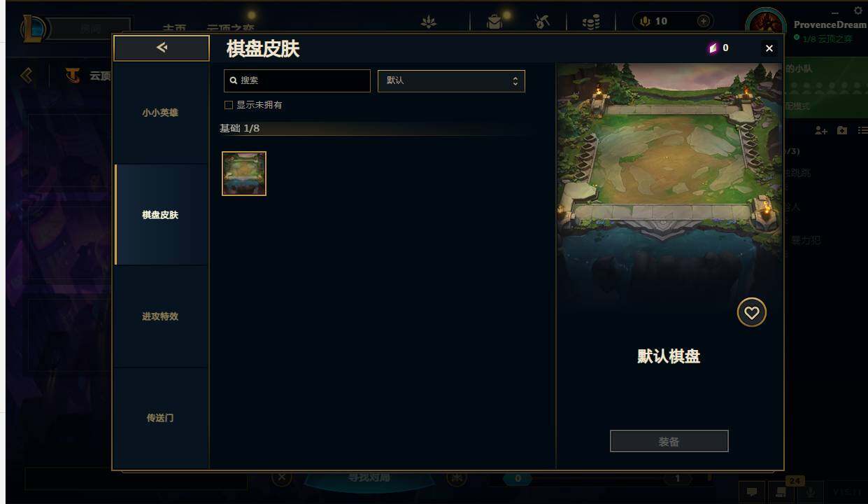The width and height of the screenshot is (868, 504).
Task: Open the loot backpack icon in the top bar
Action: click(495, 22)
